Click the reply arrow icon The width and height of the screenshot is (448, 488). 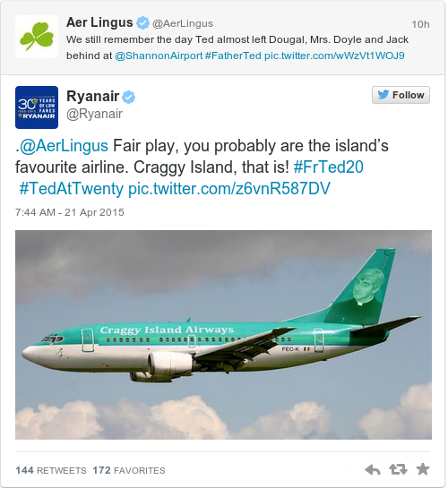pos(373,469)
